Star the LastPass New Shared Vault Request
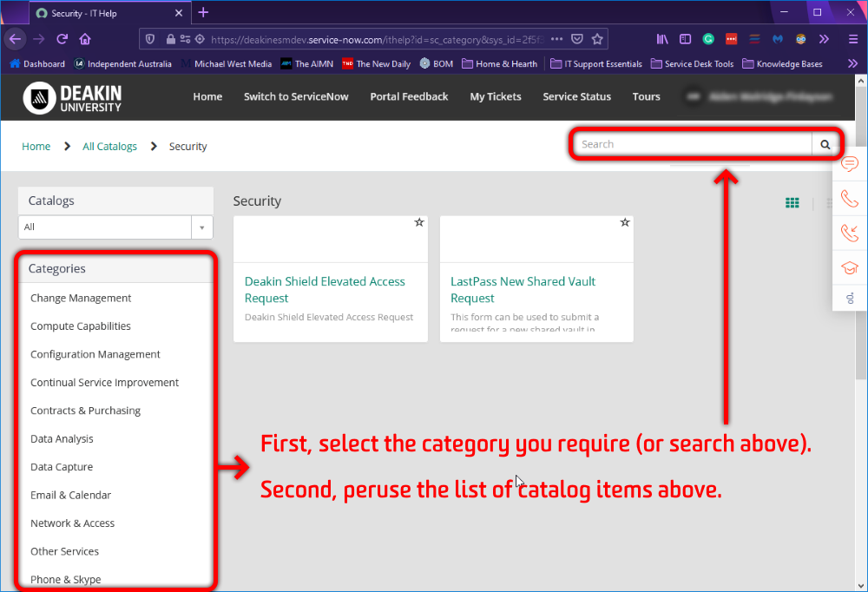This screenshot has width=868, height=592. (x=625, y=222)
